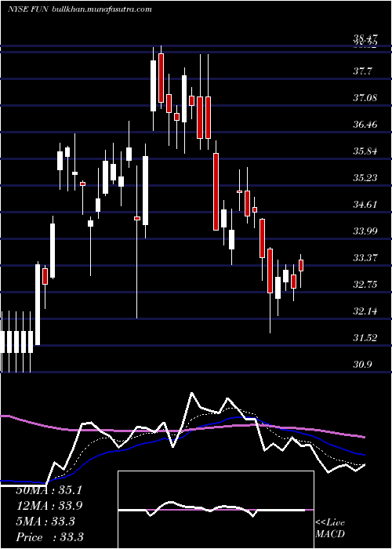Click the 35.84 price axis label
Screen dimensions: 392x549
(365, 151)
